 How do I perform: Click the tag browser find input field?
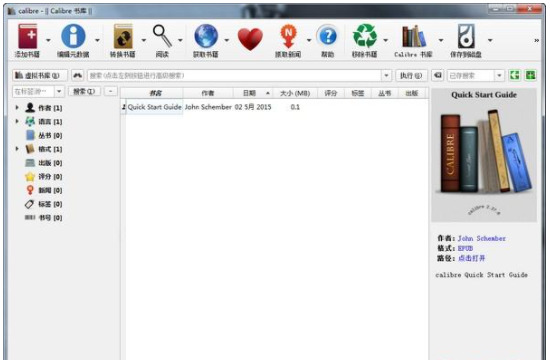pyautogui.click(x=34, y=92)
